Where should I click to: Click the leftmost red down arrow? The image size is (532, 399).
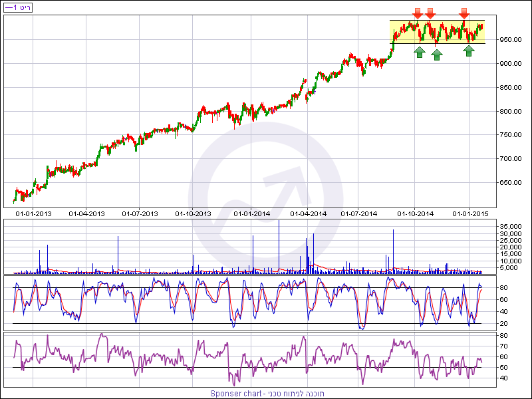417,13
